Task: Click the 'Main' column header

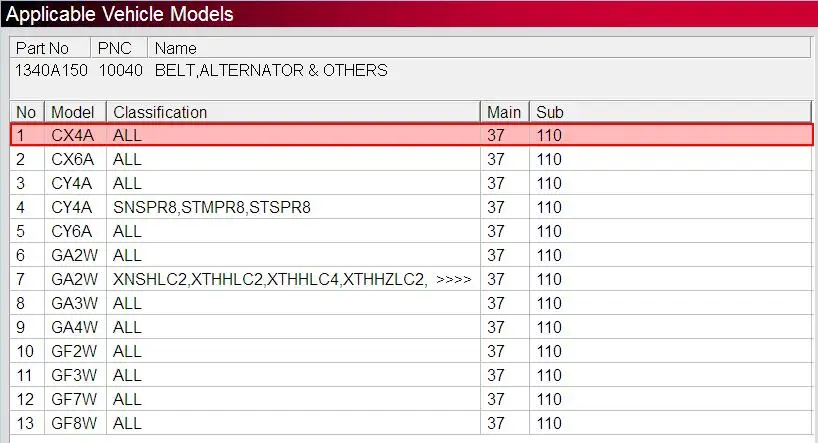Action: tap(504, 112)
